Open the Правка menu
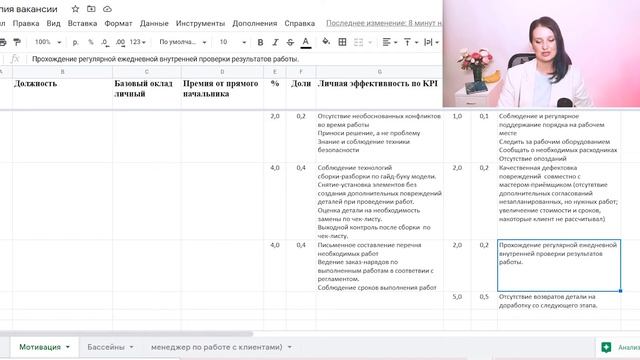The height and width of the screenshot is (360, 640). pos(26,23)
